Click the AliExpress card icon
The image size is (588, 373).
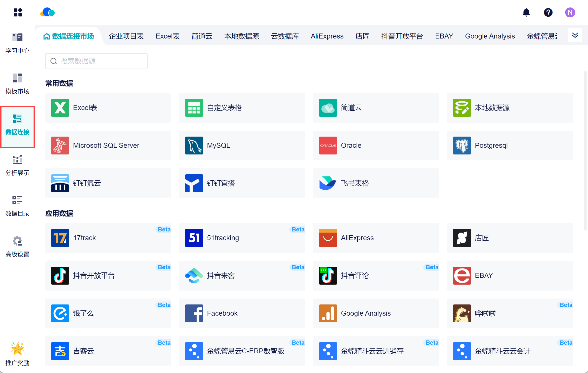click(328, 238)
